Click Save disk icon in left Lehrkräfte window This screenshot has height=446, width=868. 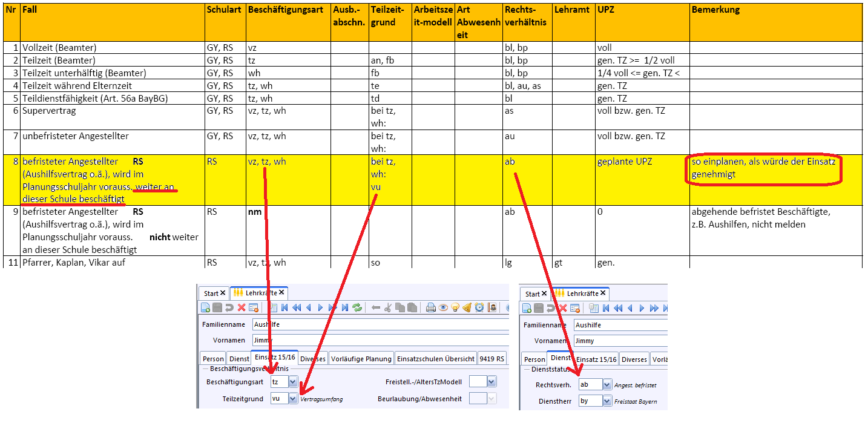pos(217,307)
